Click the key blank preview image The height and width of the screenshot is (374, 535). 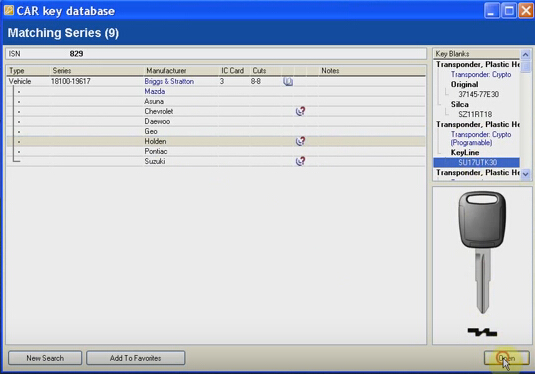click(x=482, y=253)
